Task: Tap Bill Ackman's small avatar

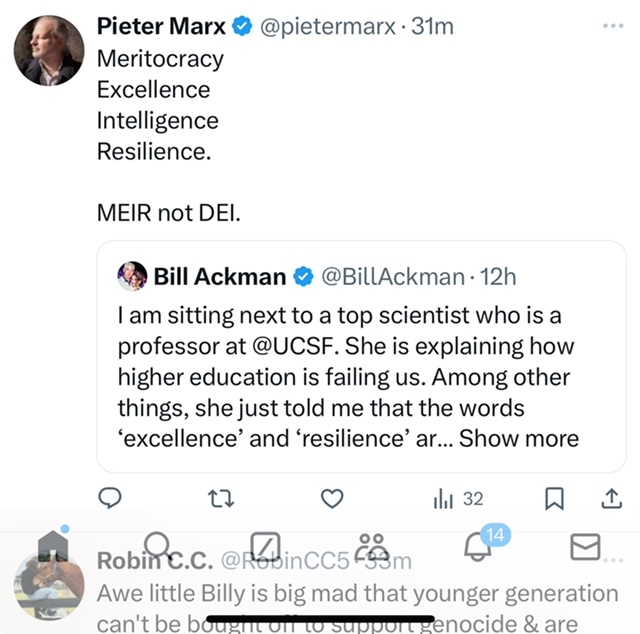Action: pos(132,275)
